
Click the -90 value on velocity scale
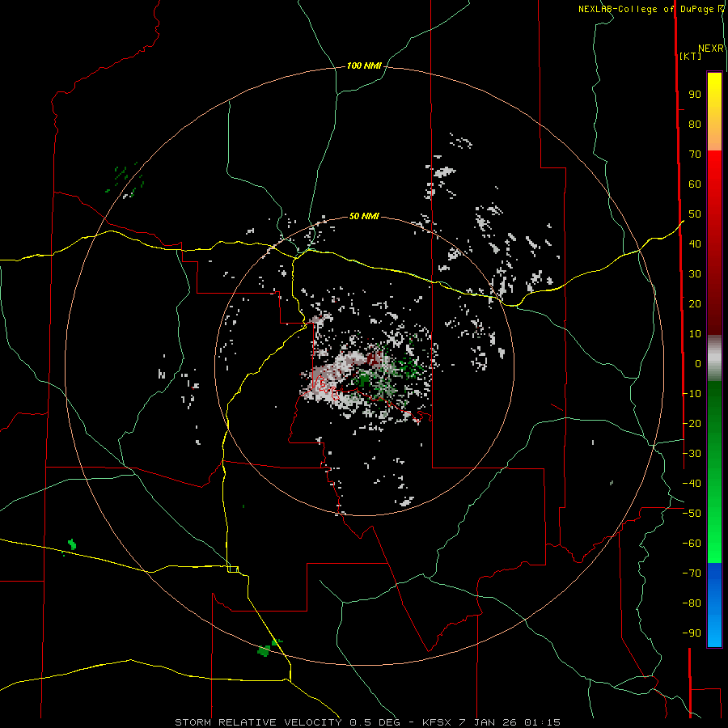[x=692, y=633]
